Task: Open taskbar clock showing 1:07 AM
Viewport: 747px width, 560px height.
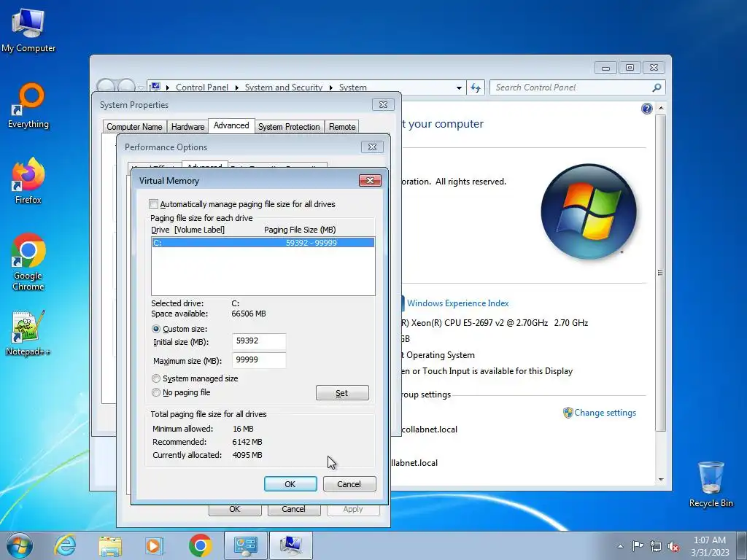Action: [x=710, y=545]
